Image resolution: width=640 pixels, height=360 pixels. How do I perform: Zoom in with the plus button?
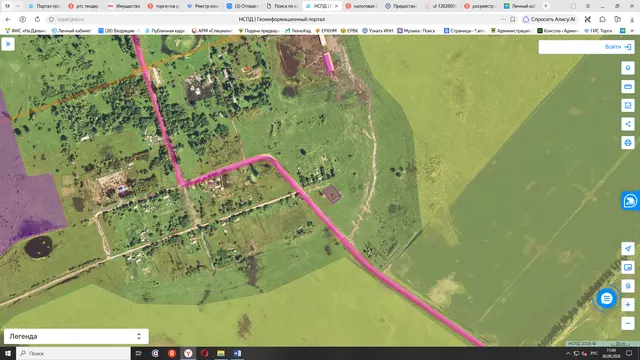[628, 304]
